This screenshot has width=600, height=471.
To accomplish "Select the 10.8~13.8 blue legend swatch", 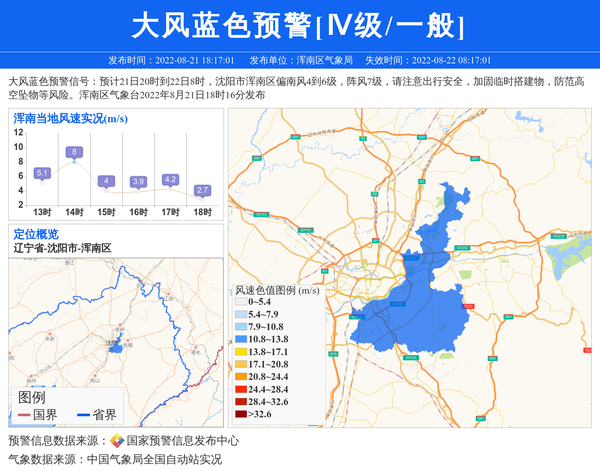I will pyautogui.click(x=241, y=340).
